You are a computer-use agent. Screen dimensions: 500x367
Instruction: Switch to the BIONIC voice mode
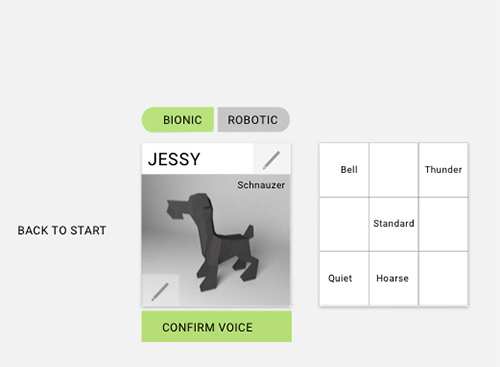(178, 120)
